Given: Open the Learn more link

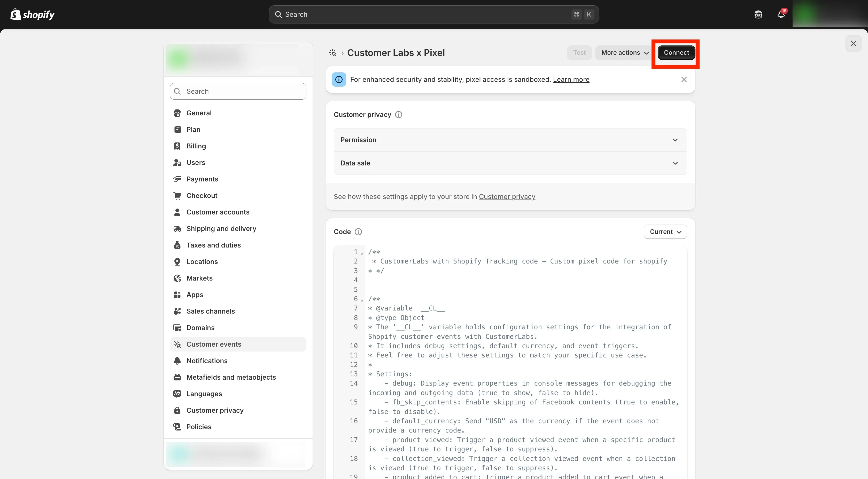Looking at the screenshot, I should pos(571,80).
